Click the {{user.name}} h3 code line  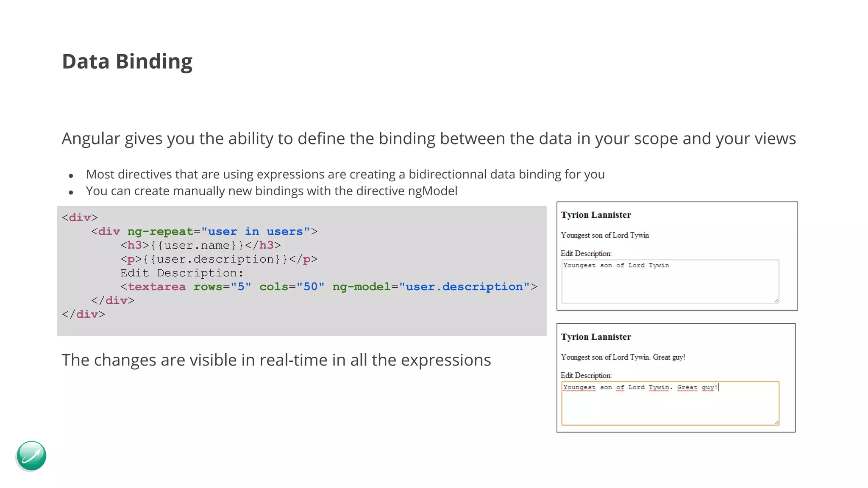coord(200,245)
